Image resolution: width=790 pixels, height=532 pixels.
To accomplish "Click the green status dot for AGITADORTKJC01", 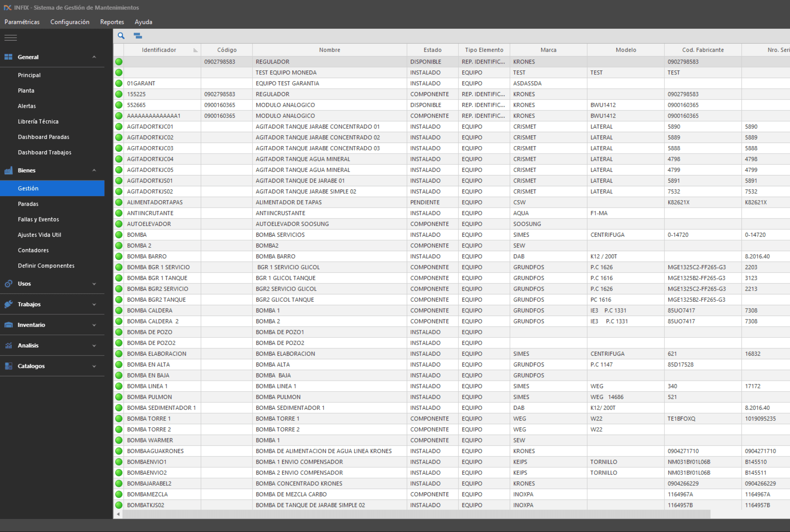I will tap(119, 126).
